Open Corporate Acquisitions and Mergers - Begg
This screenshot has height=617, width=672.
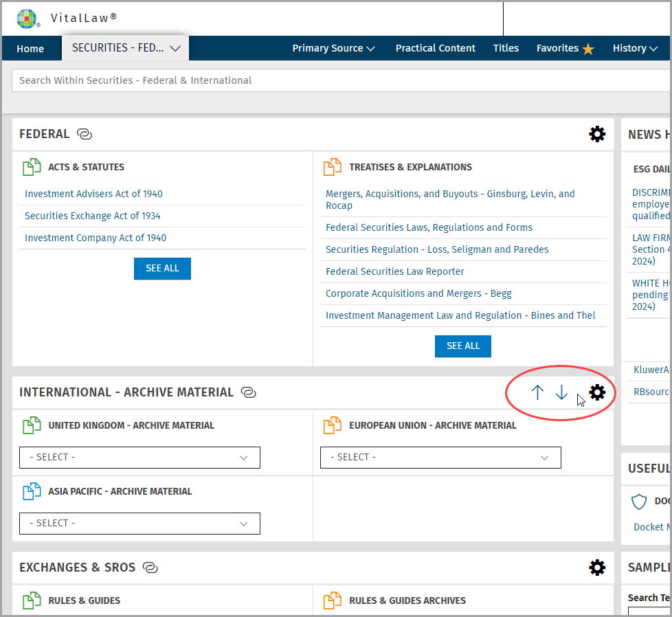click(418, 293)
